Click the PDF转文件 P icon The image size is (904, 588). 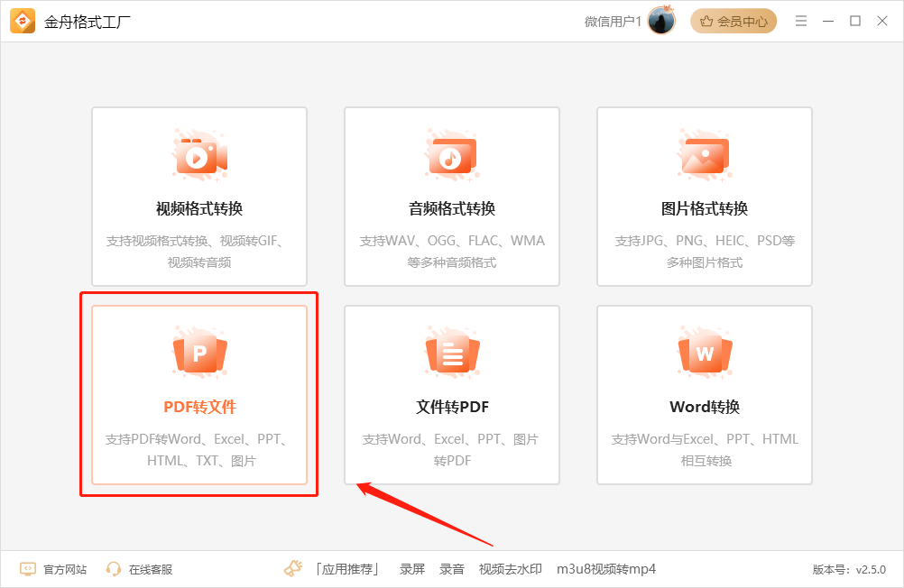[200, 353]
